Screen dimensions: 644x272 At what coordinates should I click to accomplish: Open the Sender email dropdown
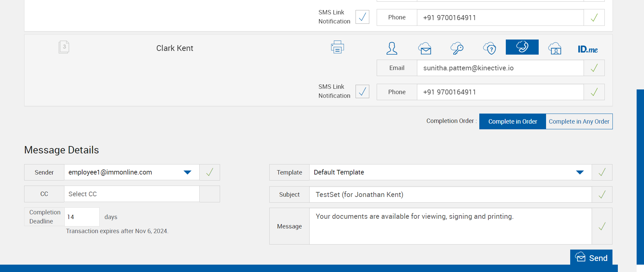(x=187, y=172)
